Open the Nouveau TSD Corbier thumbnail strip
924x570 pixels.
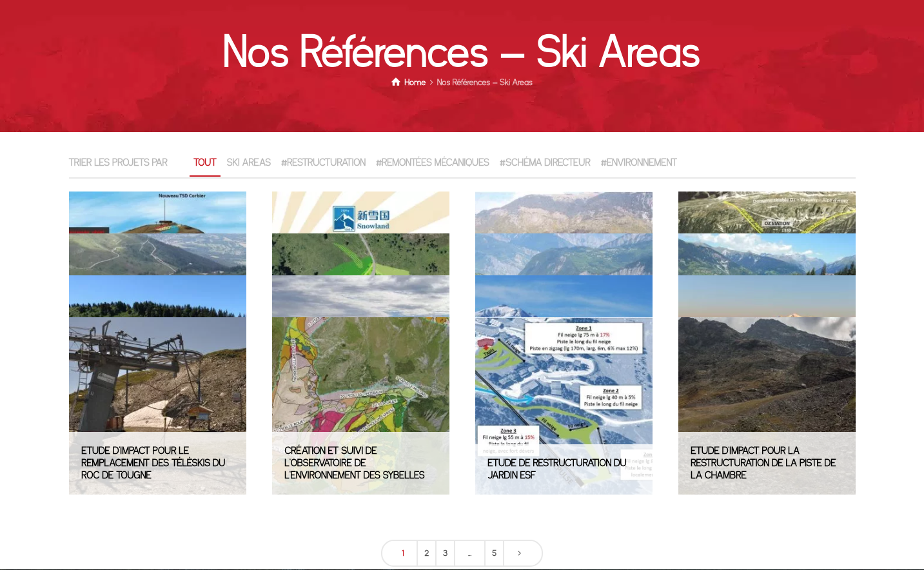click(x=157, y=212)
